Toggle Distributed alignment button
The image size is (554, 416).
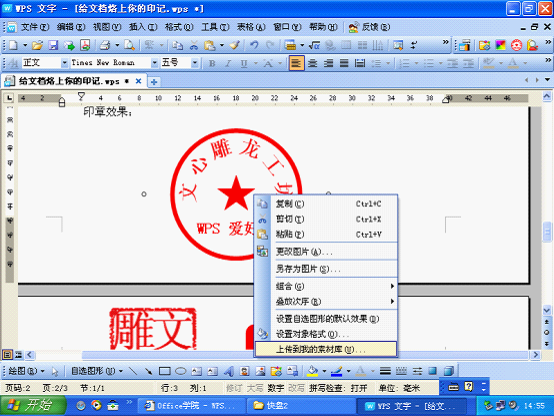tap(360, 63)
